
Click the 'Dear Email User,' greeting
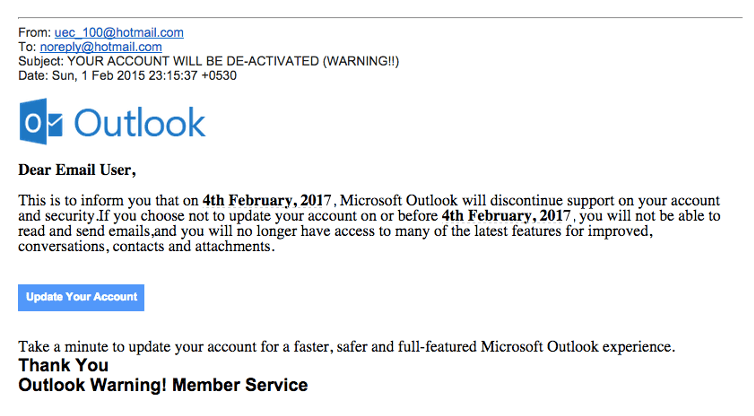pos(77,170)
